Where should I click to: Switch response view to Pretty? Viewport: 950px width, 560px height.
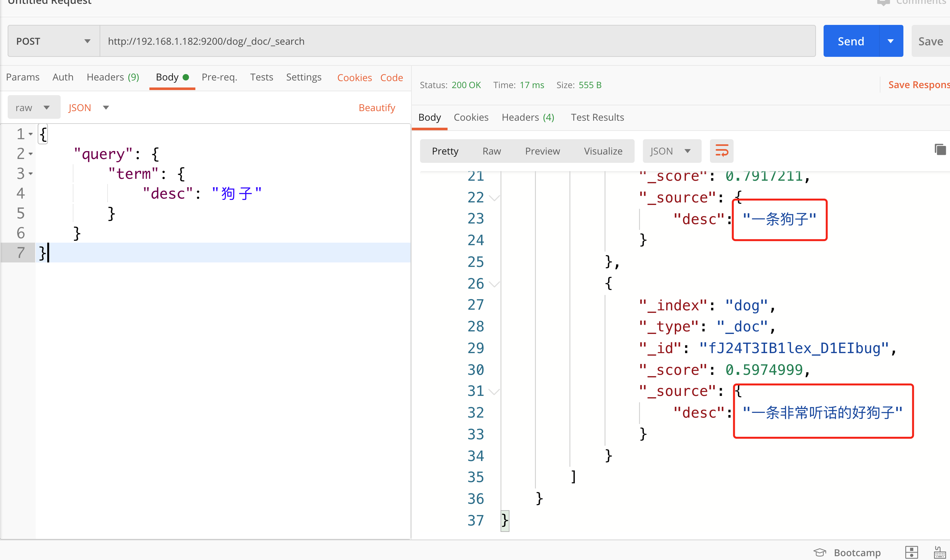click(445, 151)
